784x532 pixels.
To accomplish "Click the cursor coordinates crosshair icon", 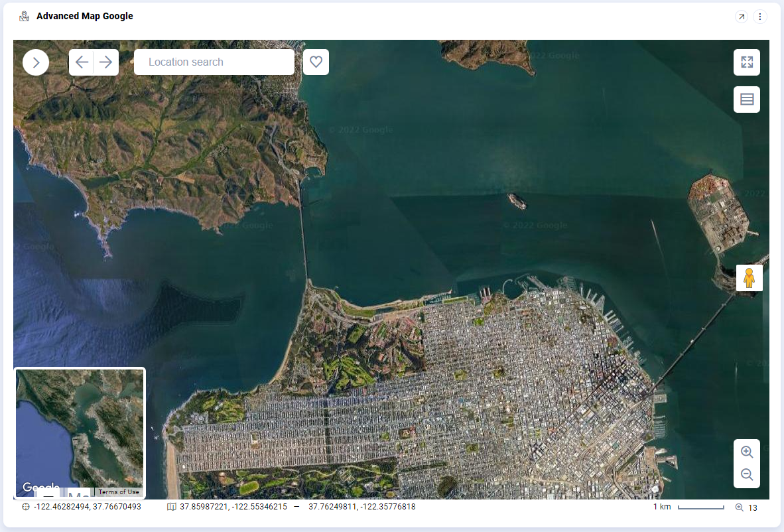I will point(25,507).
